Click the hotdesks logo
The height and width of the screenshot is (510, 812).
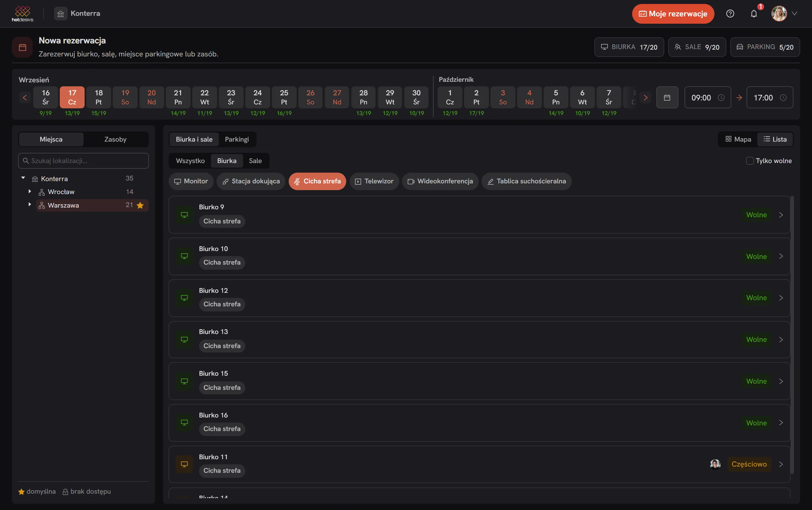click(23, 14)
